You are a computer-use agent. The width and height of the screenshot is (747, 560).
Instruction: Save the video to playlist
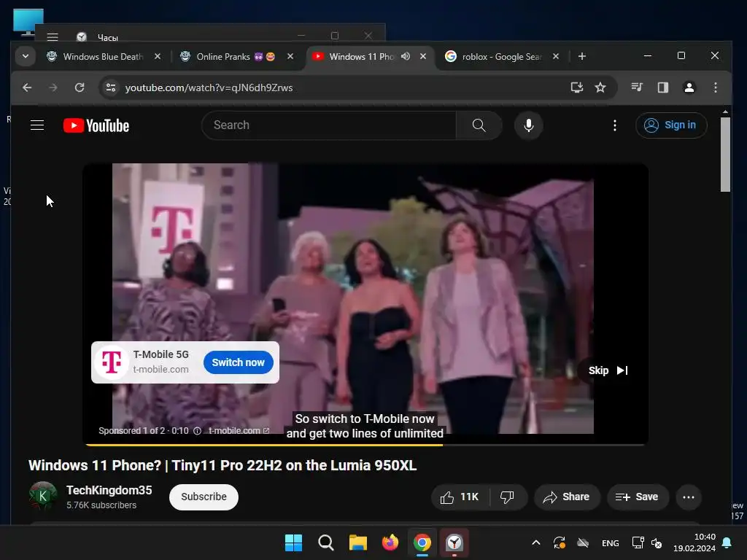tap(637, 497)
